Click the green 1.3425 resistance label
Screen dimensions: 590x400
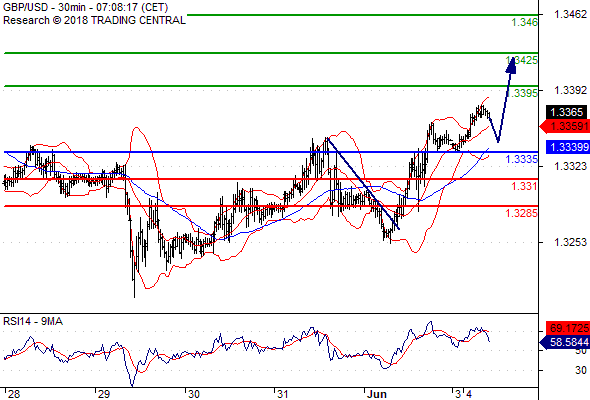tap(522, 60)
